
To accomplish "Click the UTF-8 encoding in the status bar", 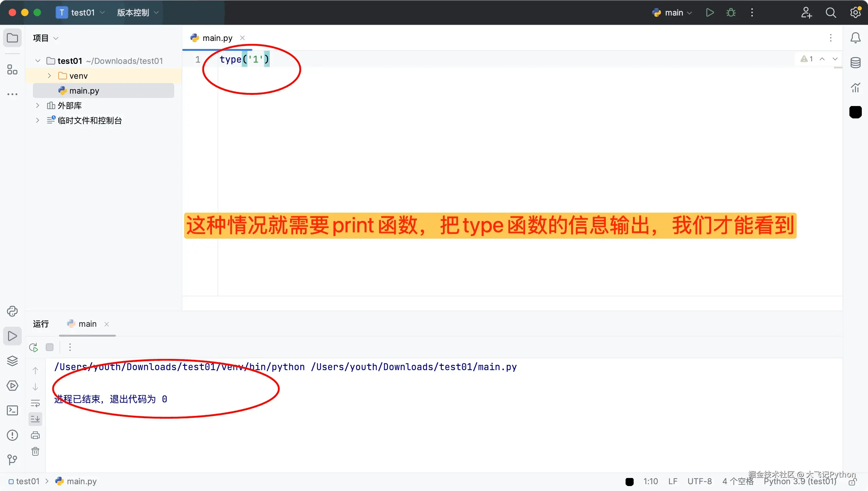I will (699, 481).
